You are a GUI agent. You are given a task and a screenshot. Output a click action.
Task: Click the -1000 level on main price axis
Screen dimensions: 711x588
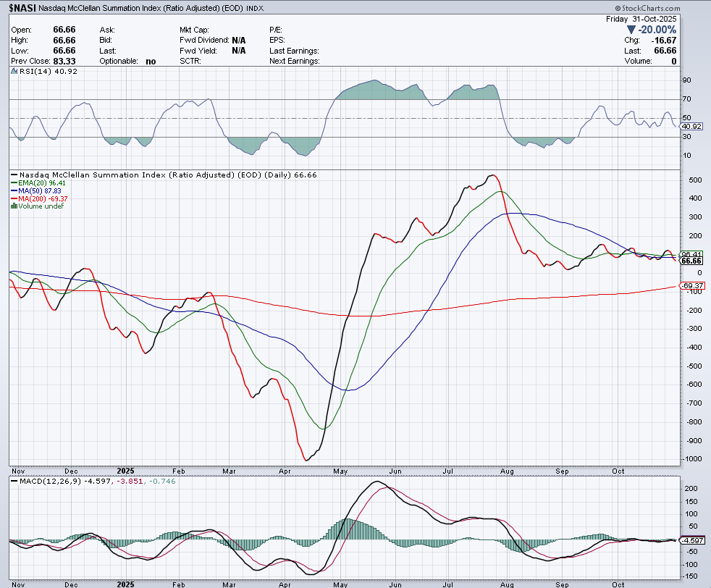pos(692,459)
